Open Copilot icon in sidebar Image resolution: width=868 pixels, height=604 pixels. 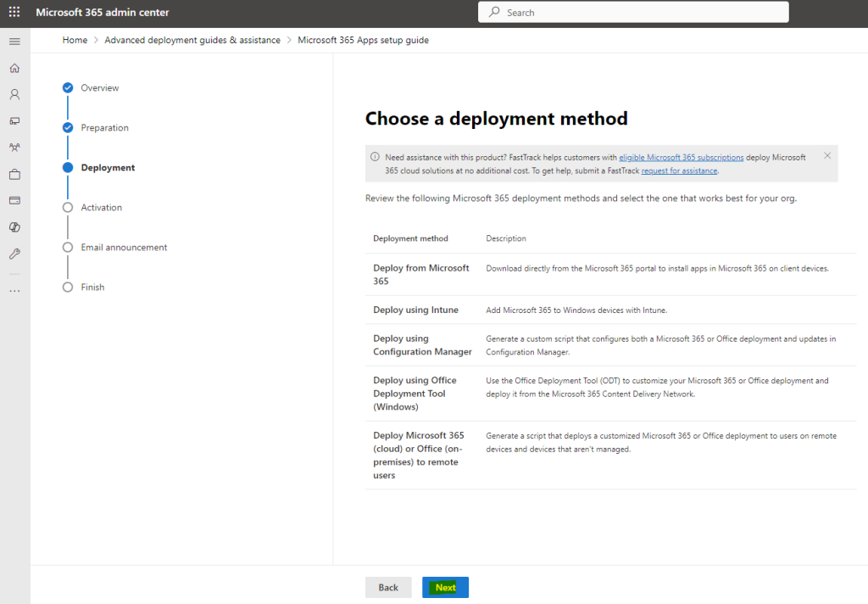pyautogui.click(x=15, y=227)
